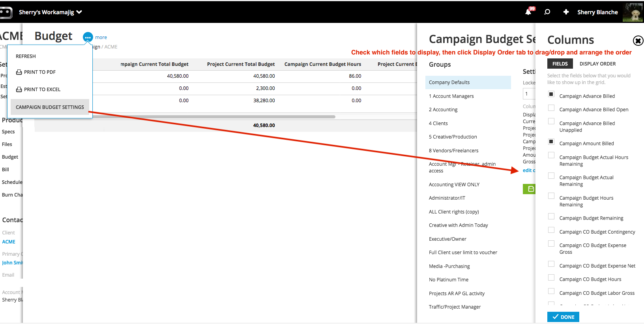The width and height of the screenshot is (644, 324).
Task: Check Campaign Budget Actual Hours Remaining
Action: (x=551, y=155)
